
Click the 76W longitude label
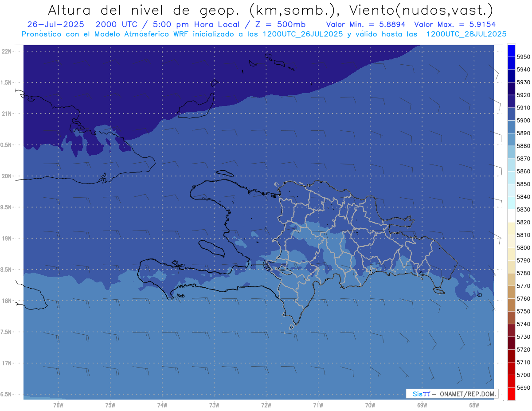click(x=58, y=405)
